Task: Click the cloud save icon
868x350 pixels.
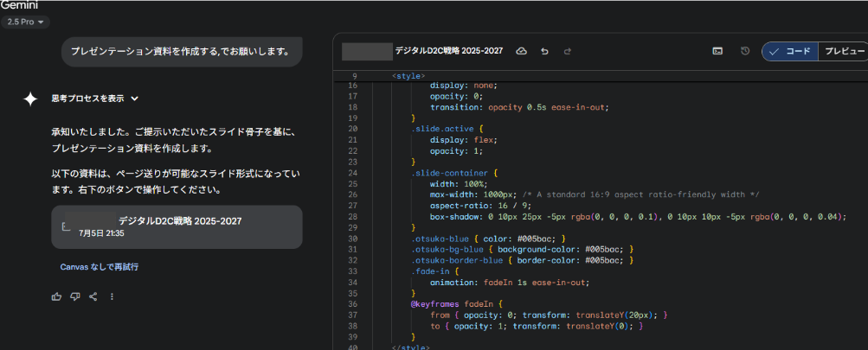Action: (521, 52)
